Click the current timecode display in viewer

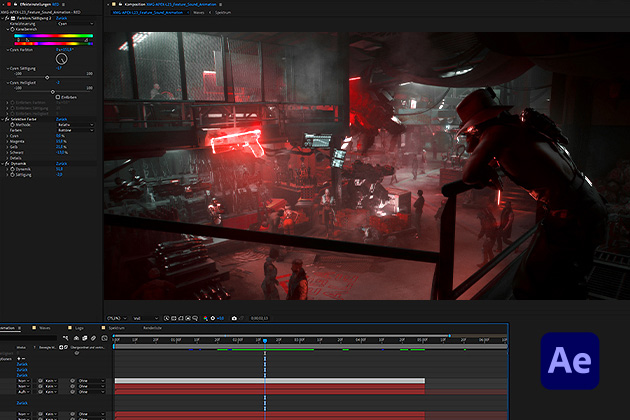(259, 318)
